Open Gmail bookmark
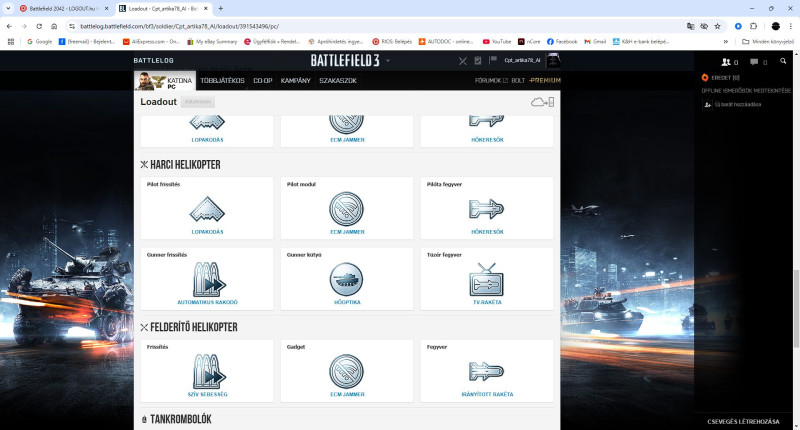 coord(595,41)
